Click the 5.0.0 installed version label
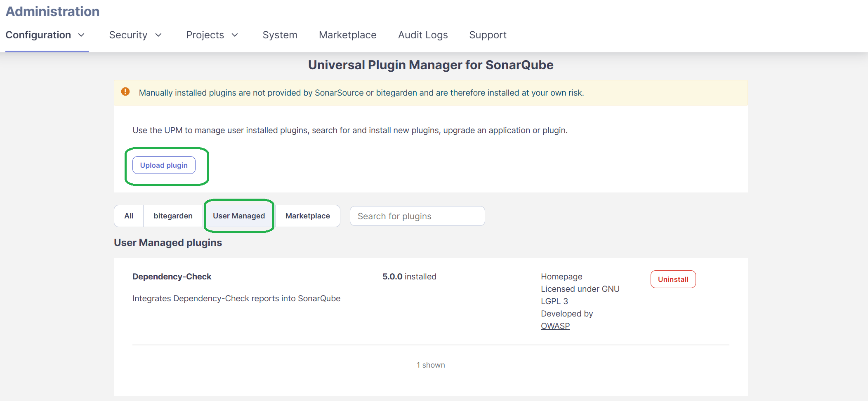Screen dimensions: 868x401 point(409,277)
